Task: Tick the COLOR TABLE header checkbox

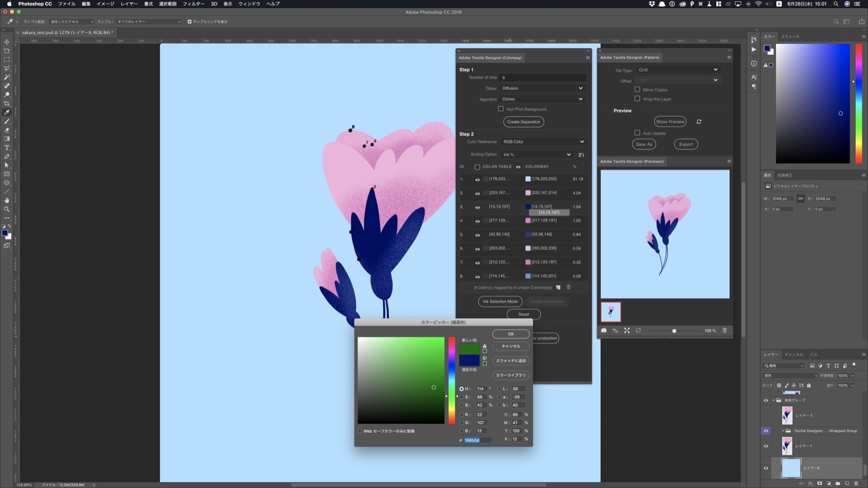Action: coord(477,167)
